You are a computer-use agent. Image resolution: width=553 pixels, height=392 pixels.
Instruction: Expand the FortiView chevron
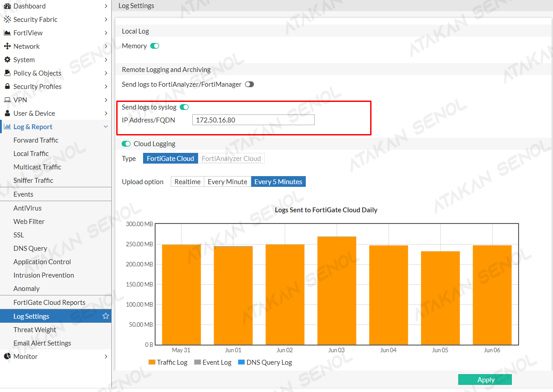[x=106, y=33]
